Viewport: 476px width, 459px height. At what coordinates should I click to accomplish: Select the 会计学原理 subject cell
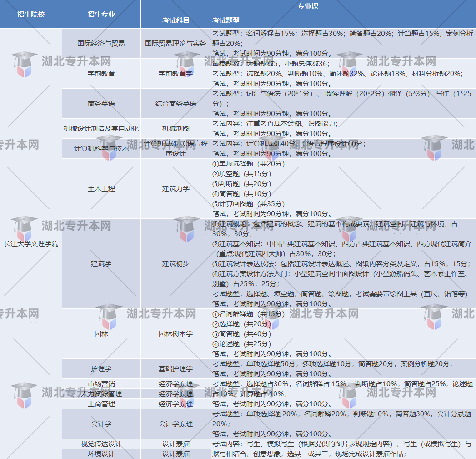176,424
